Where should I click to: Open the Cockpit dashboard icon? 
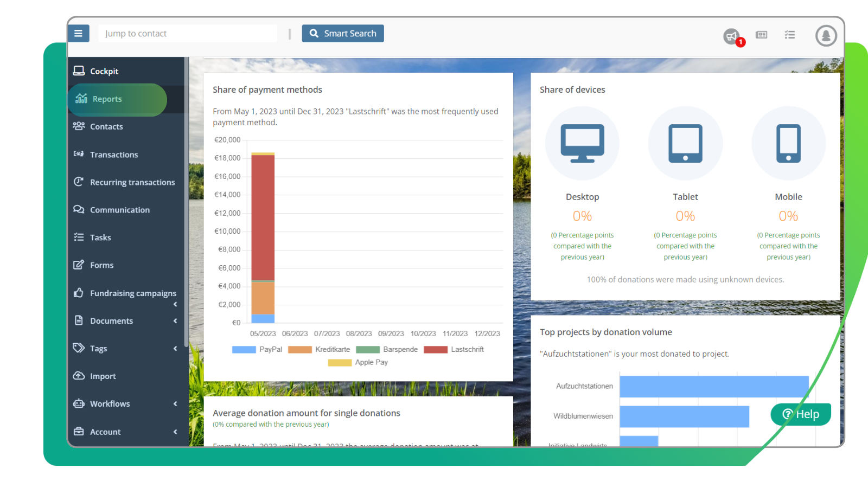(x=79, y=70)
